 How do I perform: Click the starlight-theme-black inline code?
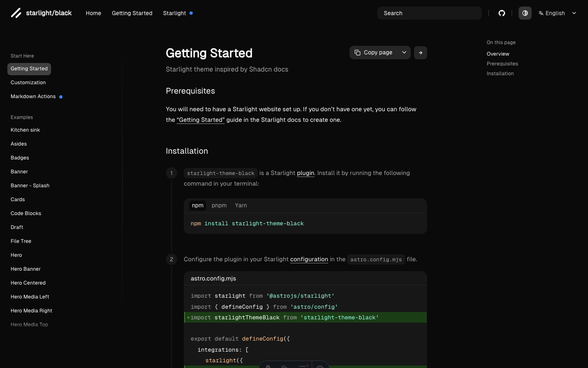220,173
